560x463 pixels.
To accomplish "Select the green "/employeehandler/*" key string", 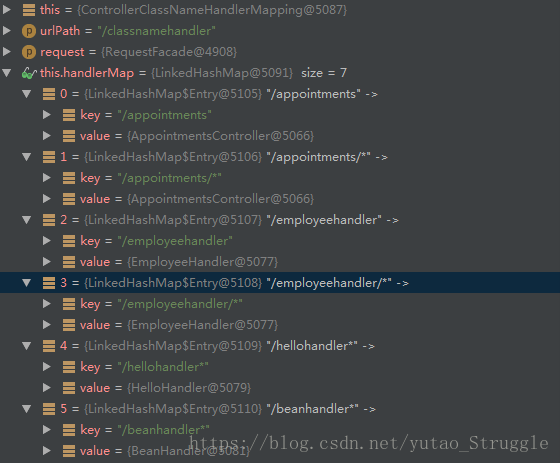I will 180,304.
